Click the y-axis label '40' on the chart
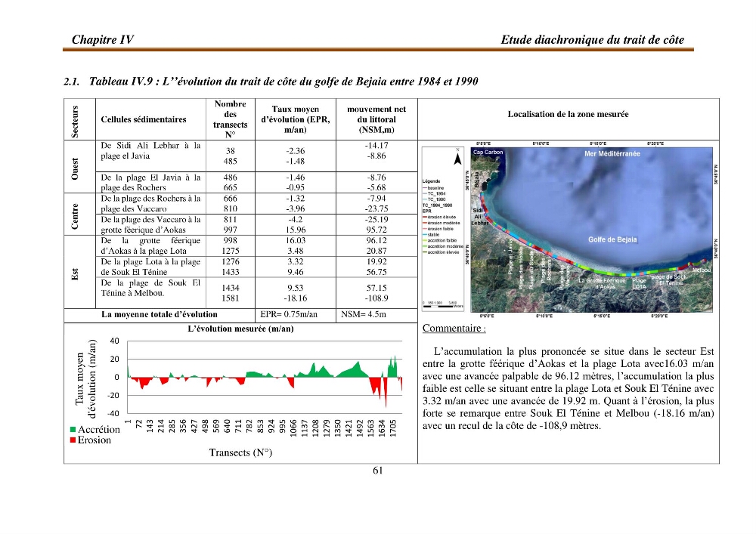The image size is (756, 534). (114, 341)
